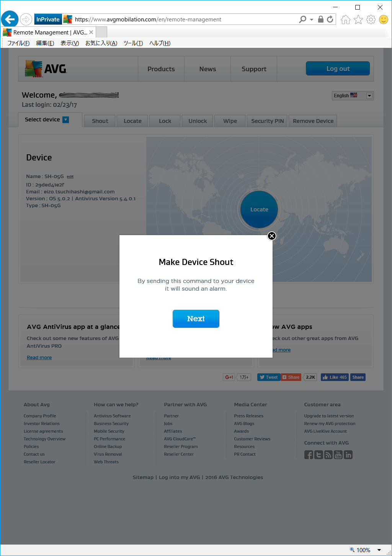Image resolution: width=392 pixels, height=556 pixels.
Task: Open AVG RSS feed icon
Action: (x=328, y=455)
